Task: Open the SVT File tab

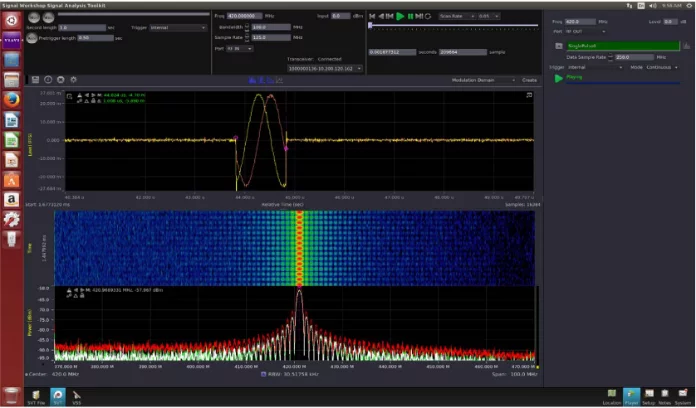Action: point(36,397)
